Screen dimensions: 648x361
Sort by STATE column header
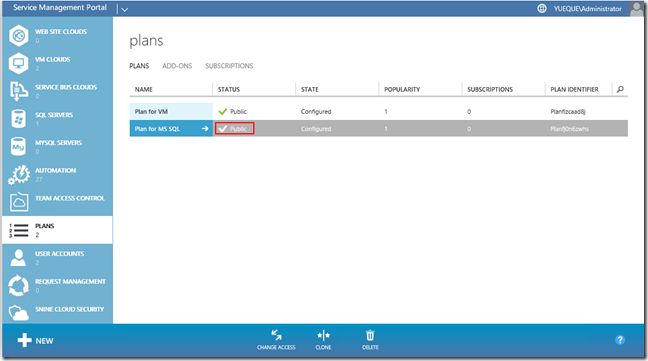[310, 89]
